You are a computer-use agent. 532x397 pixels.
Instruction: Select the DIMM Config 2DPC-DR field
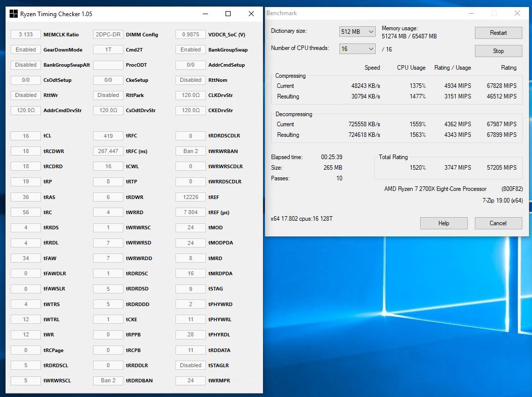click(x=108, y=34)
